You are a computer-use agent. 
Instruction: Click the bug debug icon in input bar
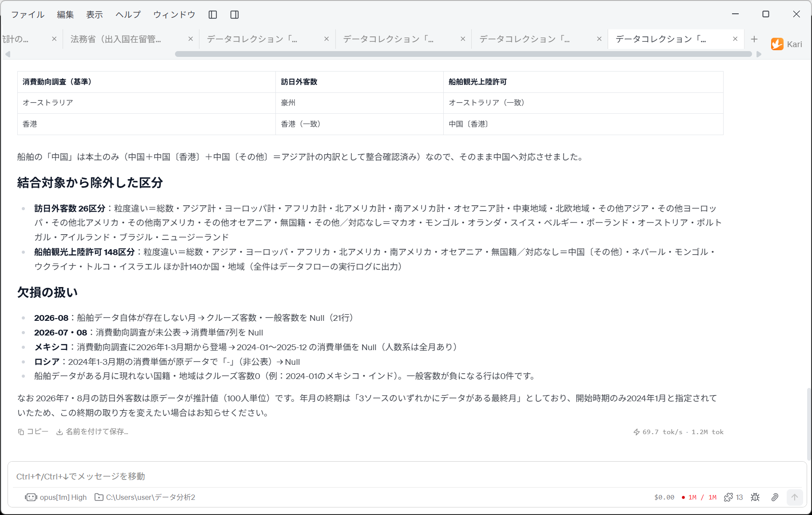pyautogui.click(x=755, y=497)
